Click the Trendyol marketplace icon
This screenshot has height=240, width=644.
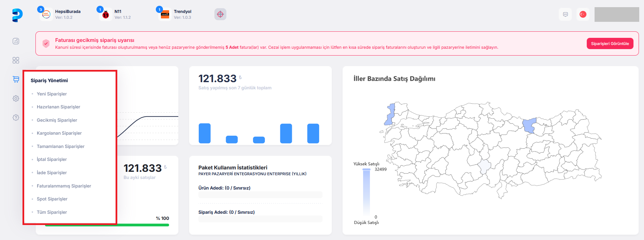coord(165,14)
